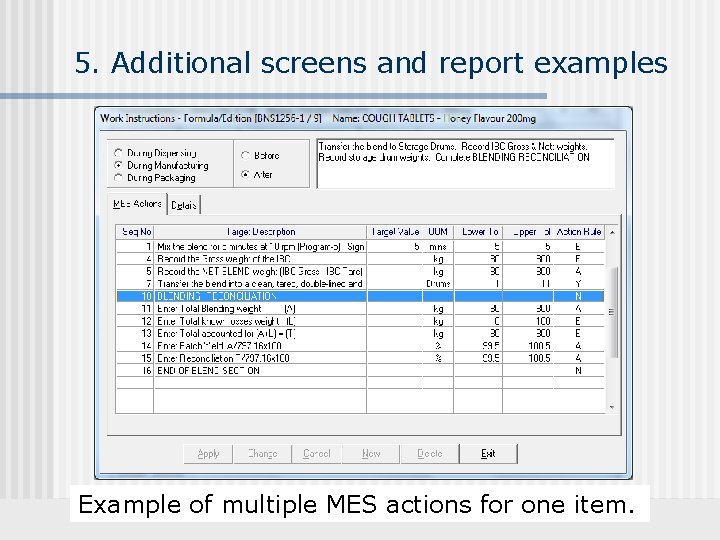The image size is (720, 540).
Task: Click the Target Description column header
Action: pos(260,232)
